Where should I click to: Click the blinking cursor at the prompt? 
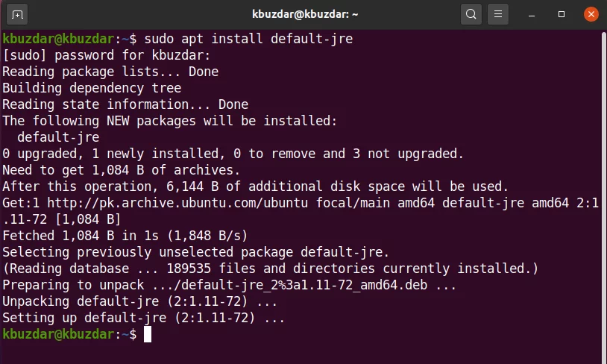point(148,334)
